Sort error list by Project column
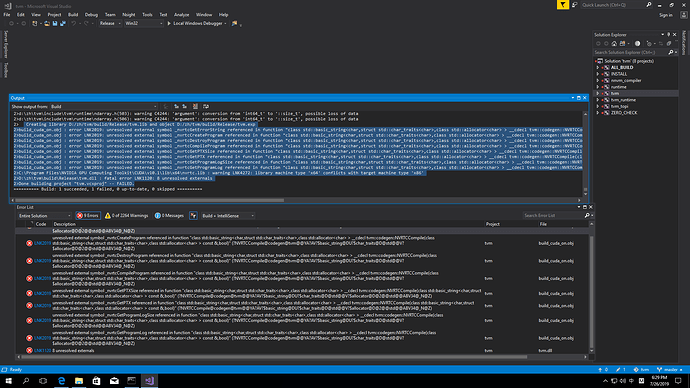Screen dimensions: 690x388 point(492,224)
